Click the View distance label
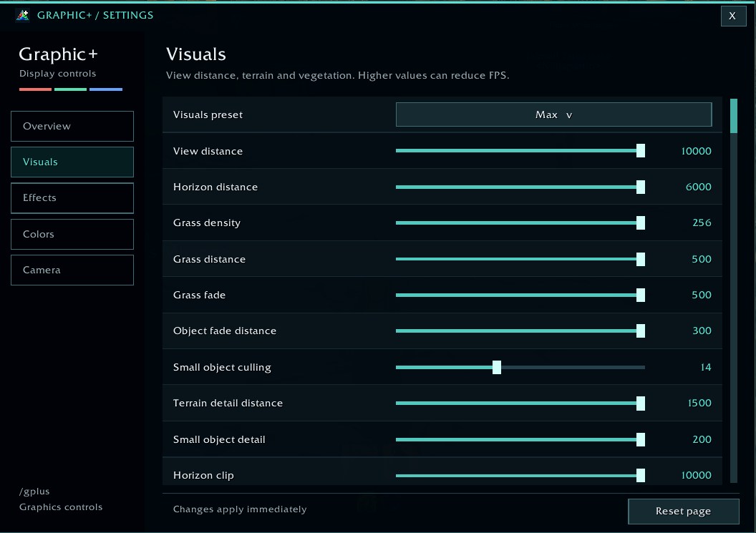The height and width of the screenshot is (533, 756). [208, 151]
